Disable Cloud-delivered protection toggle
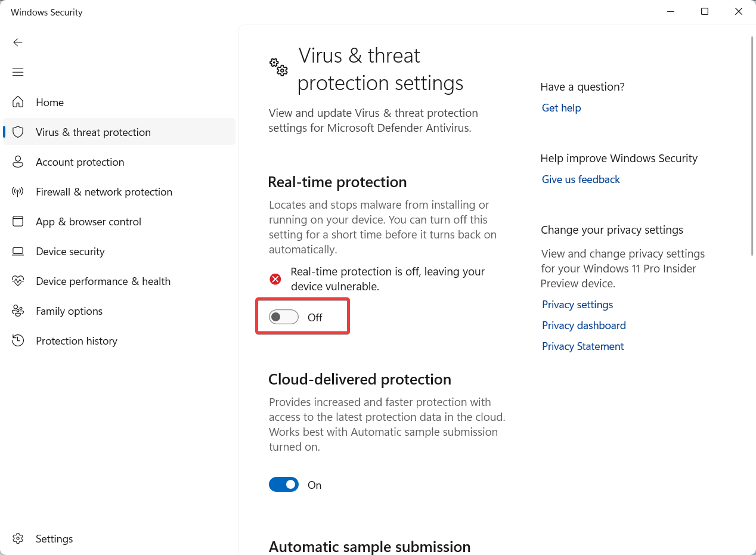756x555 pixels. tap(284, 485)
